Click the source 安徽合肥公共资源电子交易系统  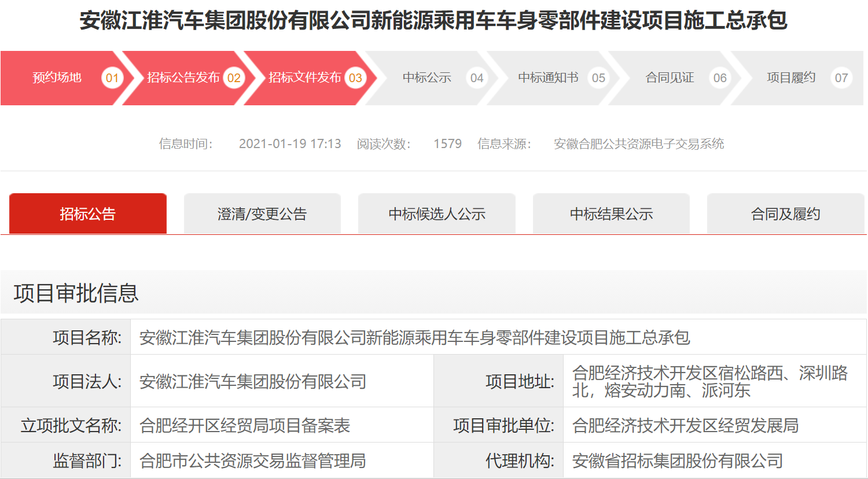pos(639,143)
